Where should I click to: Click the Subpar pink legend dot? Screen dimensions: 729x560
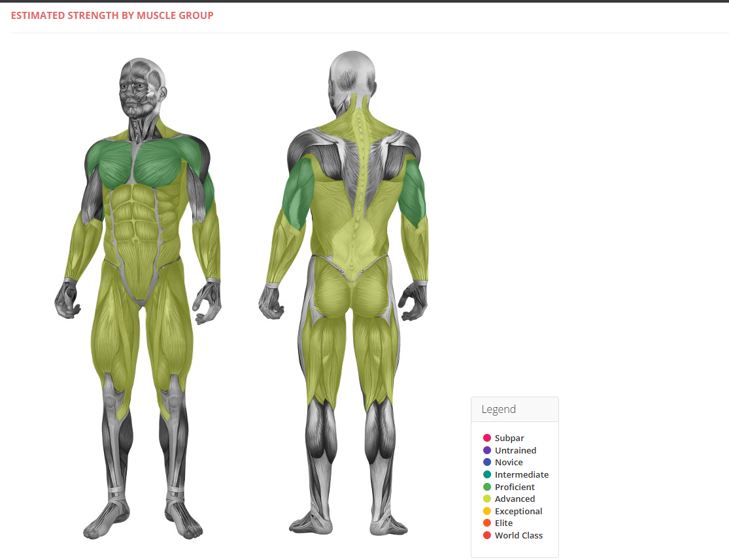coord(487,438)
